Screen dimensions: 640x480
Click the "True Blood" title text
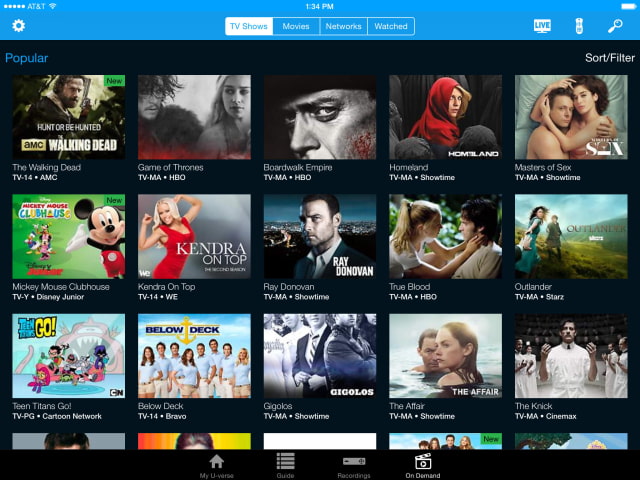409,287
